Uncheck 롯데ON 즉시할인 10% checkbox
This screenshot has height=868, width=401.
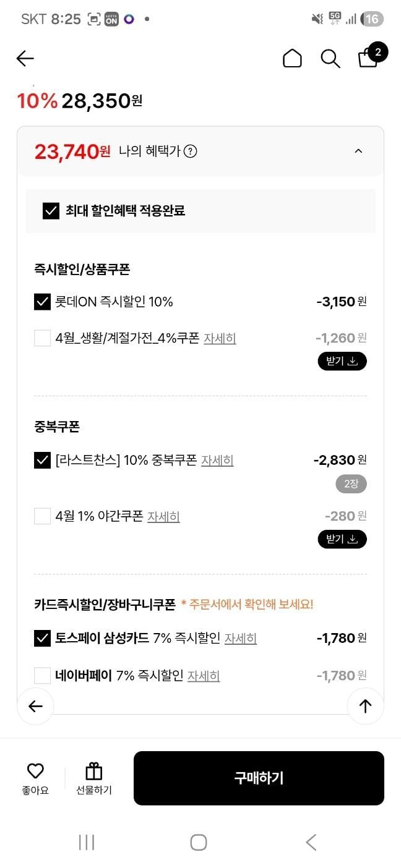tap(42, 302)
